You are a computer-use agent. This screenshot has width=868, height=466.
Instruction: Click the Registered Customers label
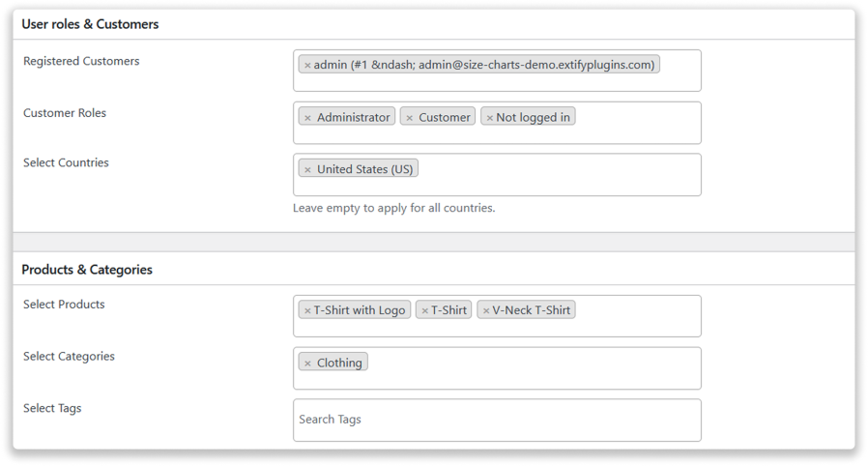tap(81, 61)
